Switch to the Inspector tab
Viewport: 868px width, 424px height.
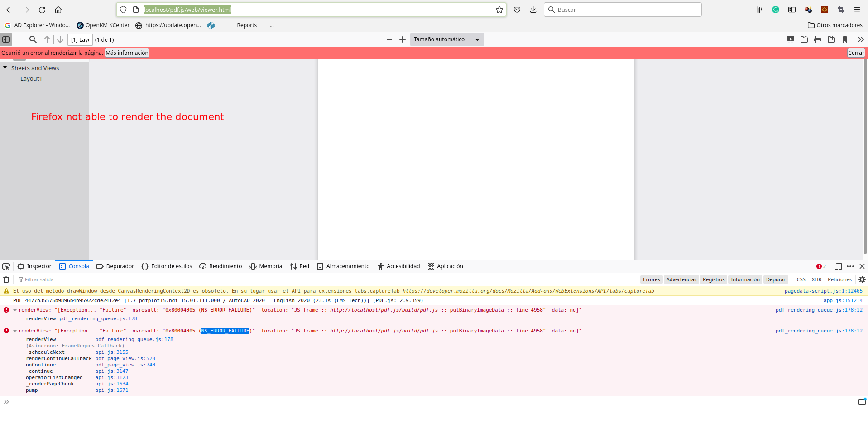coord(34,266)
